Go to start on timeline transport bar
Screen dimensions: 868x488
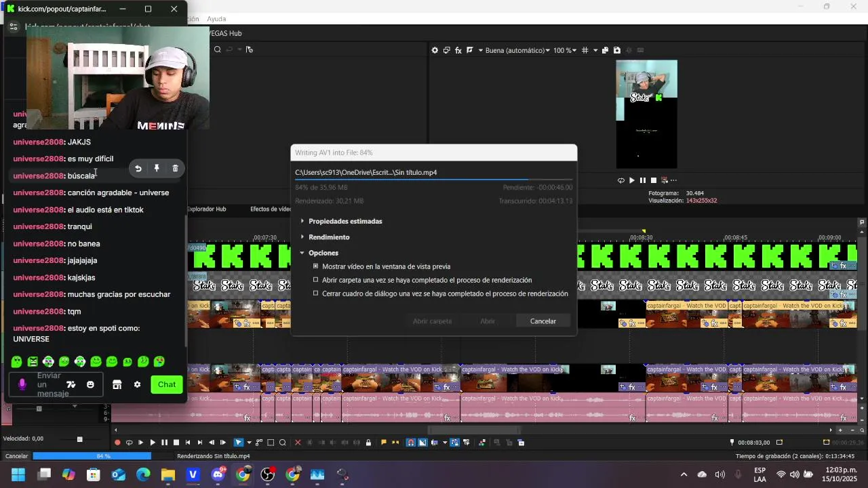[188, 443]
